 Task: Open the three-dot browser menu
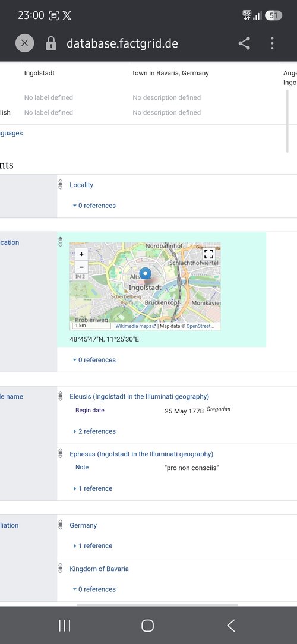272,43
